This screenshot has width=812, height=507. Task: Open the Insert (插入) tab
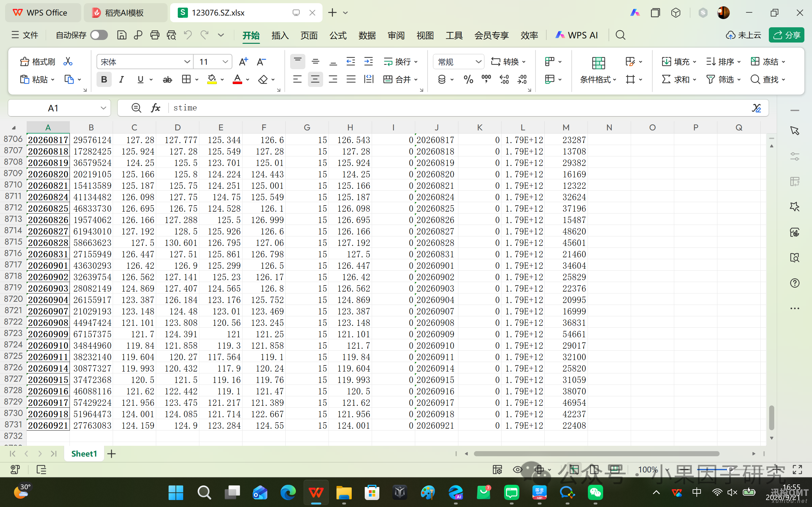tap(280, 35)
